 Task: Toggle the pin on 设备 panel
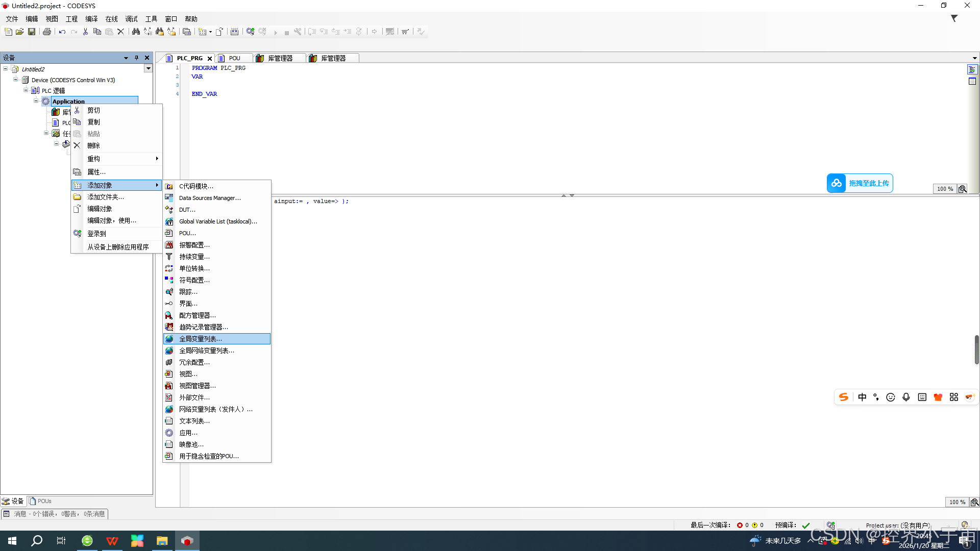[x=136, y=58]
